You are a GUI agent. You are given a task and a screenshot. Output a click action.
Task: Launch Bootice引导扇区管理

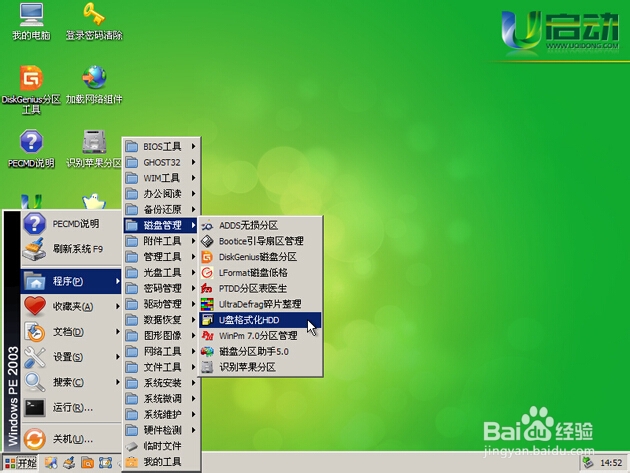pyautogui.click(x=261, y=241)
